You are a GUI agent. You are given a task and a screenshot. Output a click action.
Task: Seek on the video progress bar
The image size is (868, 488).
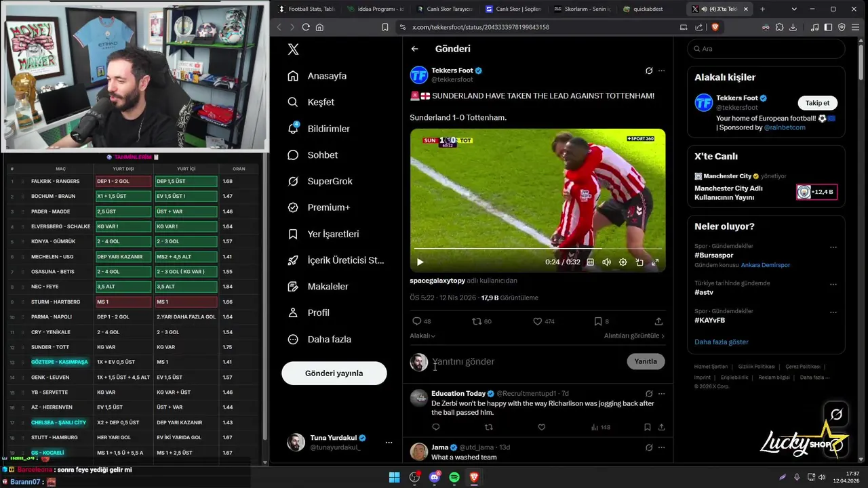point(537,249)
